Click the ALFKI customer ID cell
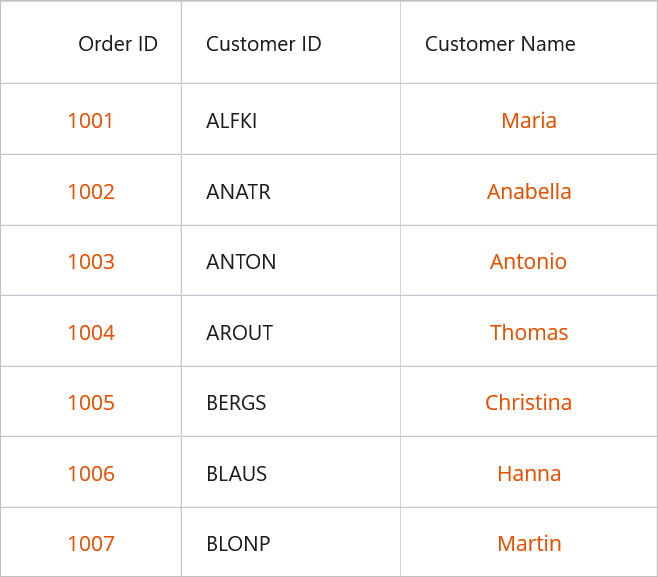 coord(232,121)
